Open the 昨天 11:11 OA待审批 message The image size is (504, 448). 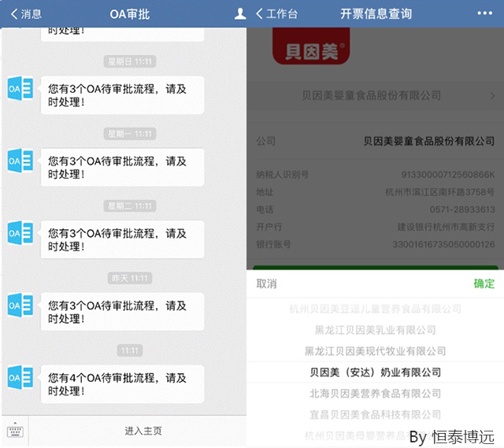122,312
